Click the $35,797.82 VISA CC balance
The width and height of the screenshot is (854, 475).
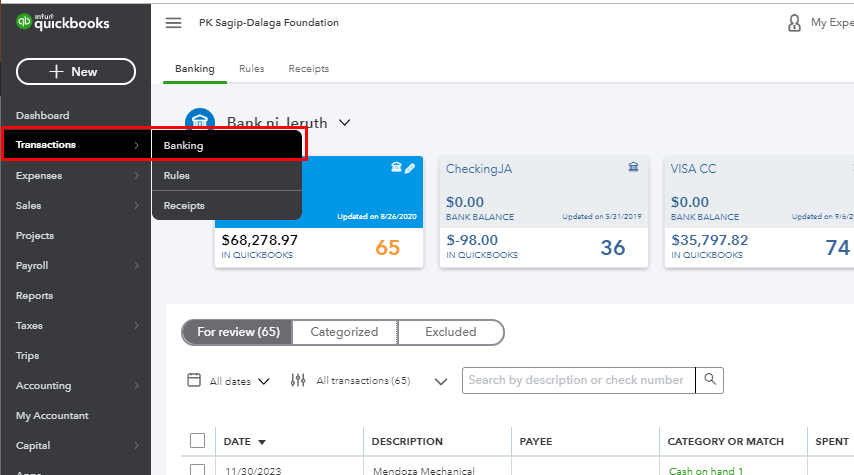pos(709,240)
